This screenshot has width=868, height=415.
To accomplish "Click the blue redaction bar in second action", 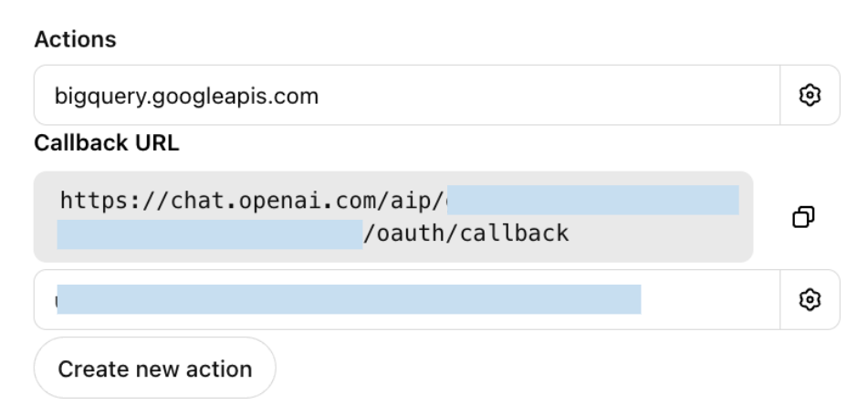I will pyautogui.click(x=349, y=299).
